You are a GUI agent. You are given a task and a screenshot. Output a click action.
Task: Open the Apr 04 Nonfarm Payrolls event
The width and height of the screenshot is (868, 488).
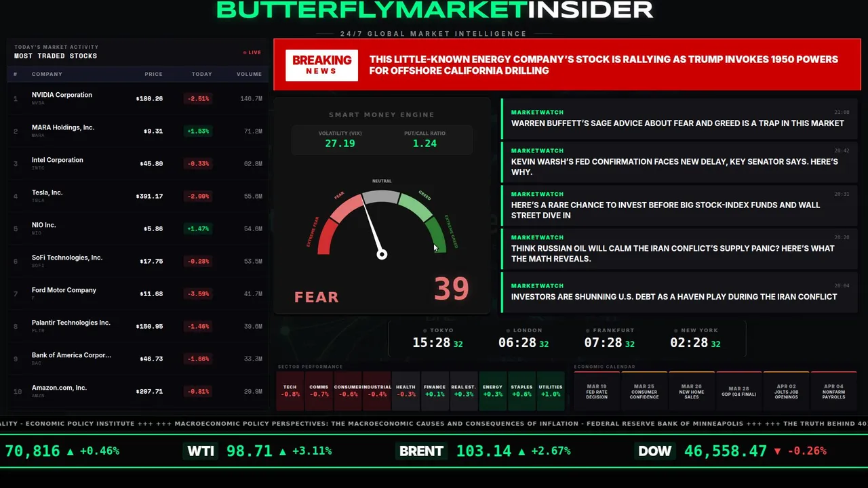tap(834, 391)
